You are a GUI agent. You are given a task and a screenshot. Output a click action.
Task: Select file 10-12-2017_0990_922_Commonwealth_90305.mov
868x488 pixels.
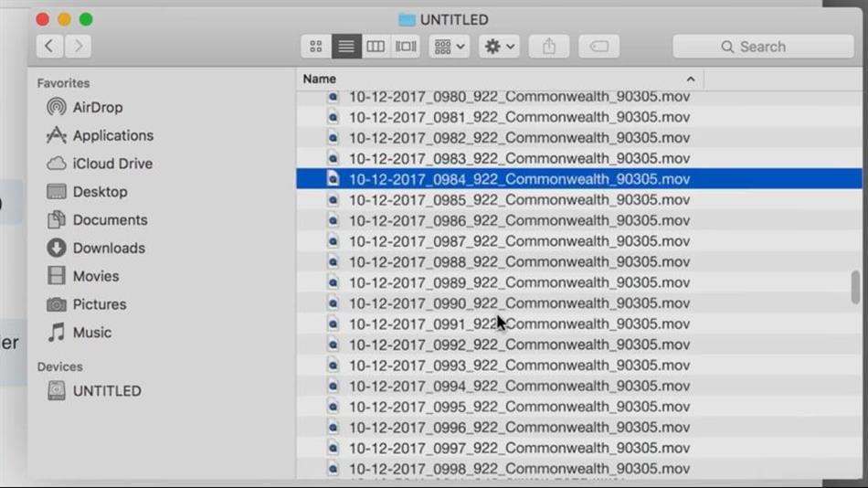coord(518,303)
